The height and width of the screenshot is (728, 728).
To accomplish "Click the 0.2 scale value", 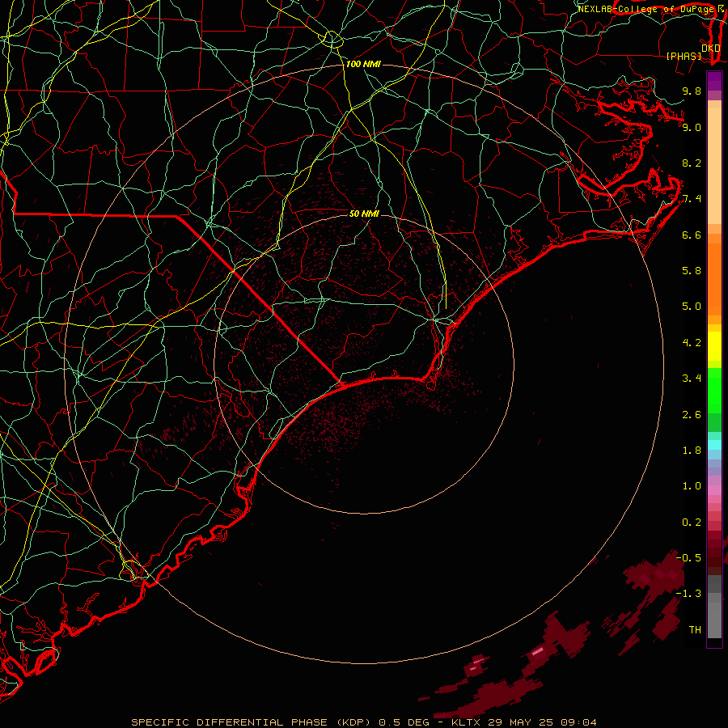I will click(692, 523).
